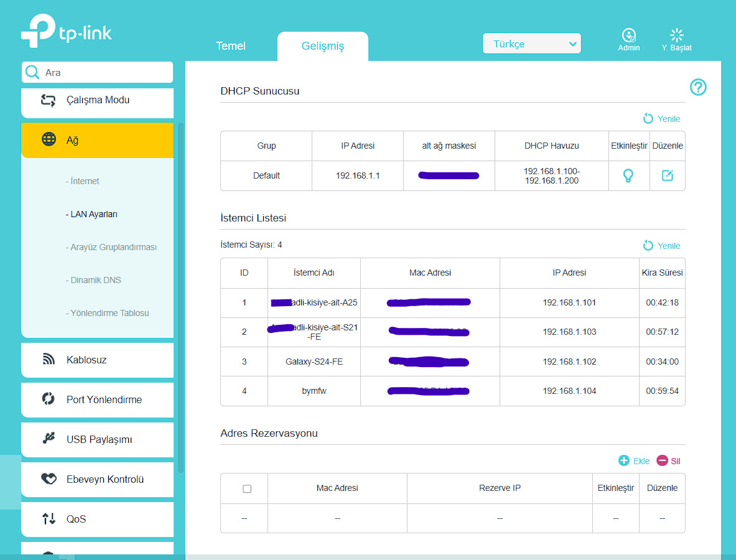The height and width of the screenshot is (560, 736).
Task: Switch to the Temel tab
Action: tap(230, 46)
